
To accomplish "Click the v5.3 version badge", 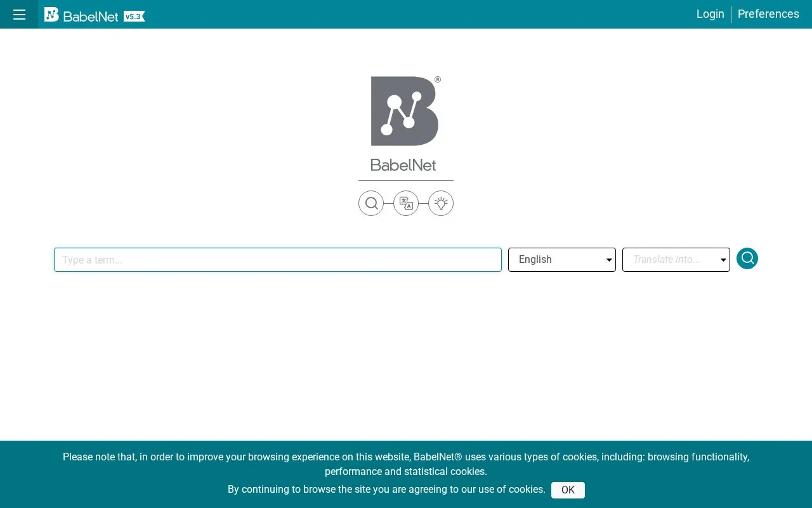I will [134, 17].
